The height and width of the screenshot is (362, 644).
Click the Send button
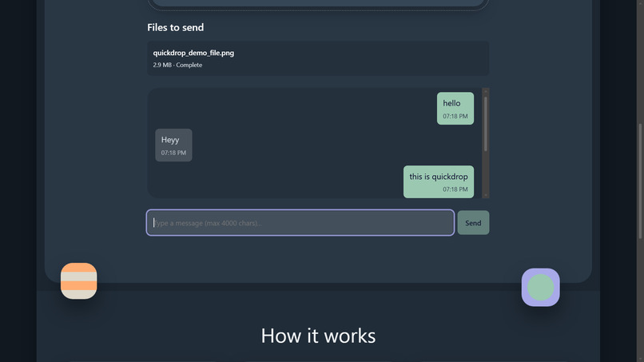click(473, 223)
